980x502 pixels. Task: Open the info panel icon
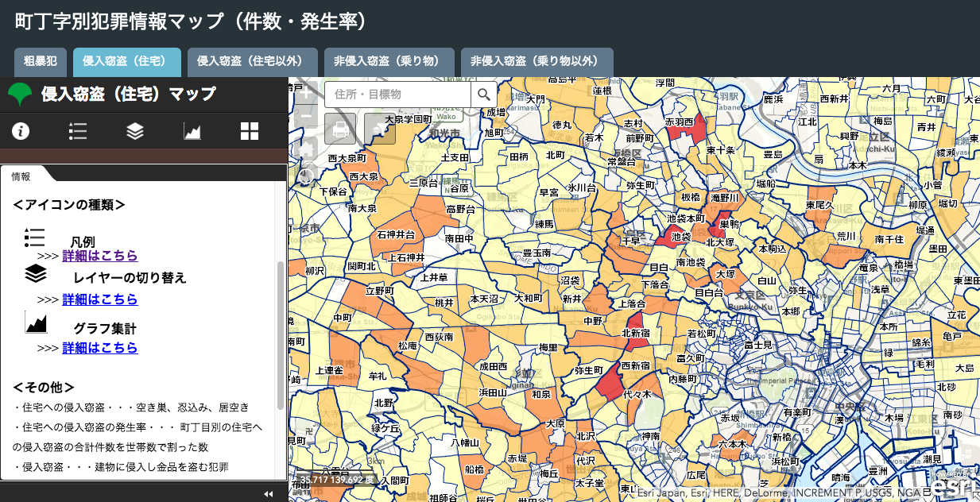point(20,131)
